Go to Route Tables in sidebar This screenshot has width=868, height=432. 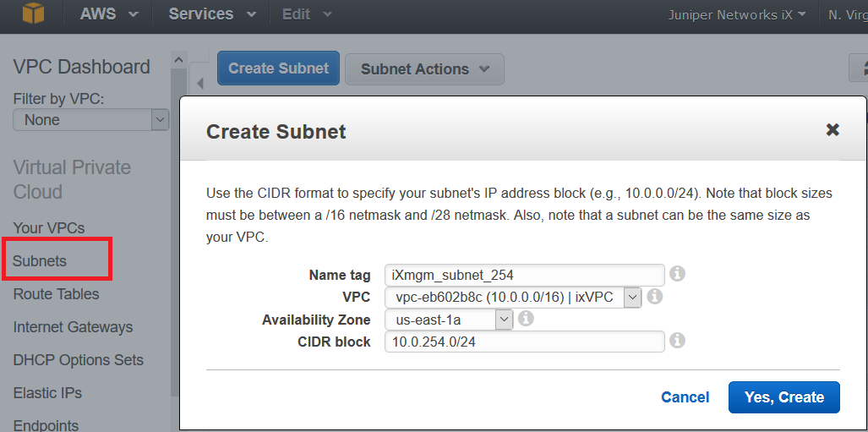pos(56,294)
